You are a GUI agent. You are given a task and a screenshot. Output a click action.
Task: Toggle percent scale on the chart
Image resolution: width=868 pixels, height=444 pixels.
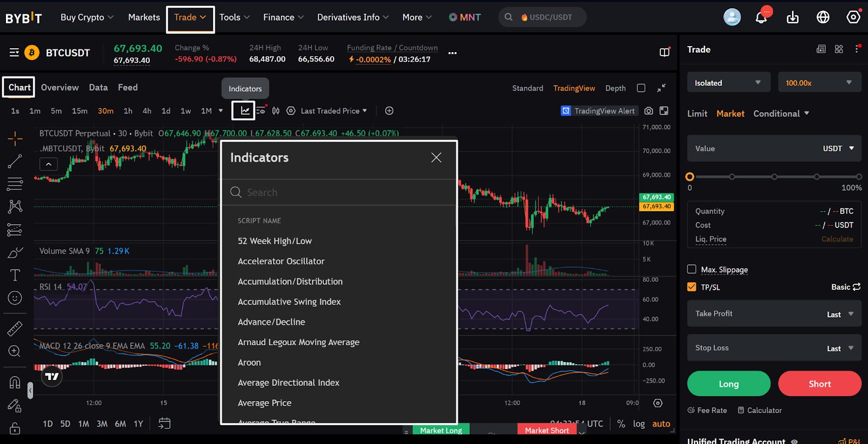621,424
